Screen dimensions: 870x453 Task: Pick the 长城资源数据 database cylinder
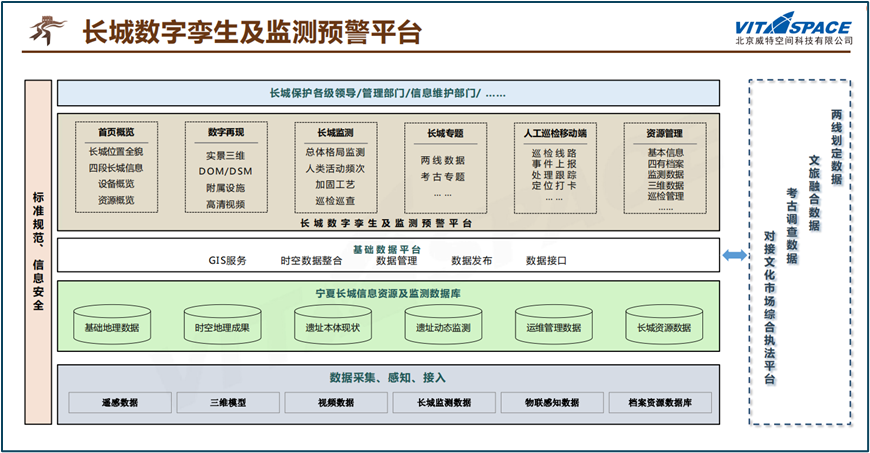click(x=664, y=327)
